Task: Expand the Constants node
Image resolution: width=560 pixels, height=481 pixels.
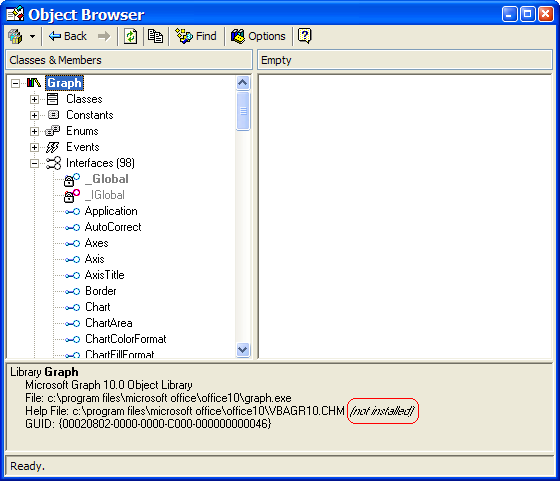Action: tap(34, 115)
